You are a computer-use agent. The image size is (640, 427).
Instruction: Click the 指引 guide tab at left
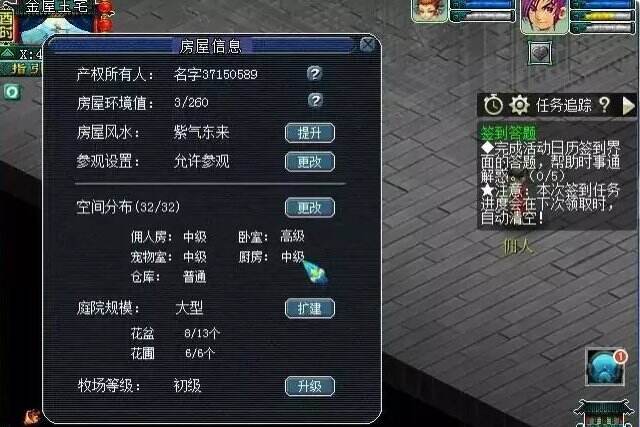pyautogui.click(x=21, y=68)
